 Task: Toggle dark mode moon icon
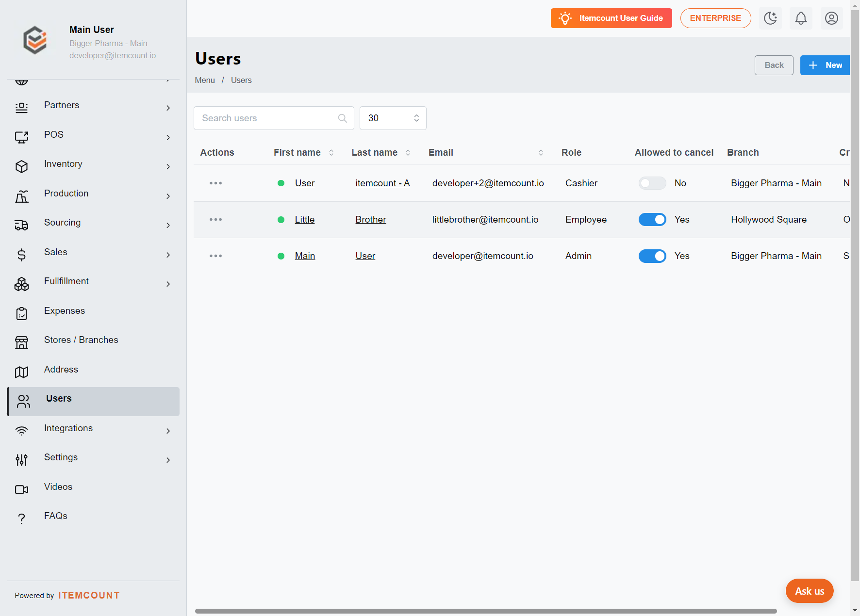[x=770, y=18]
